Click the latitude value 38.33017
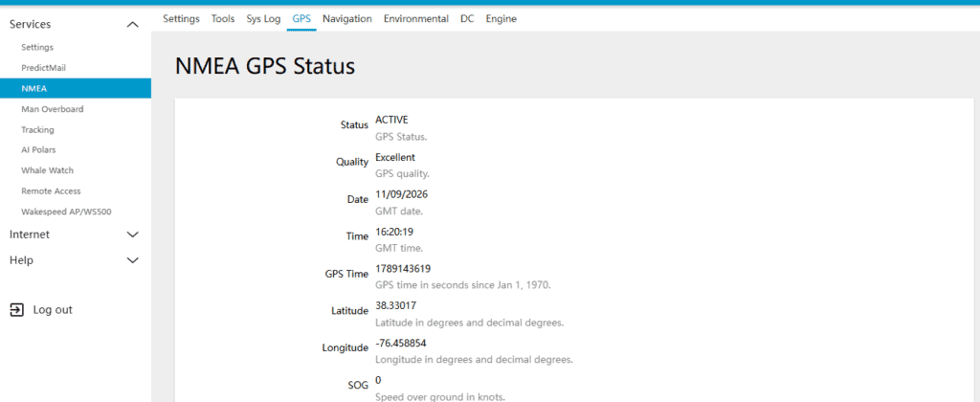980x402 pixels. click(395, 305)
